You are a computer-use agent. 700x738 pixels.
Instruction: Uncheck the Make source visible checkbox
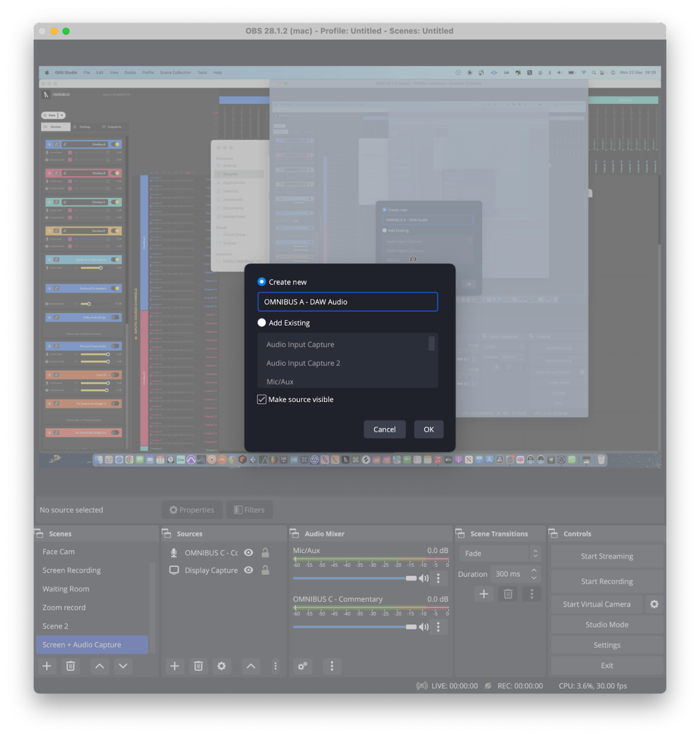pyautogui.click(x=262, y=399)
